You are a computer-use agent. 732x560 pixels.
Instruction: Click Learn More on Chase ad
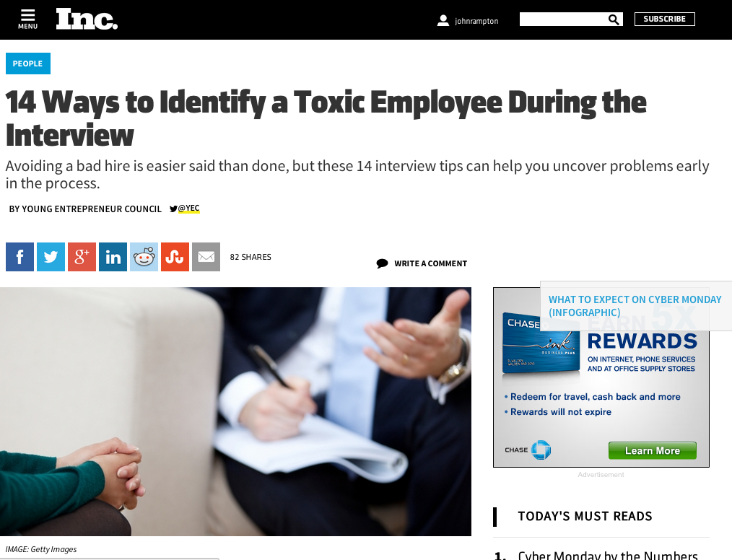pyautogui.click(x=652, y=451)
